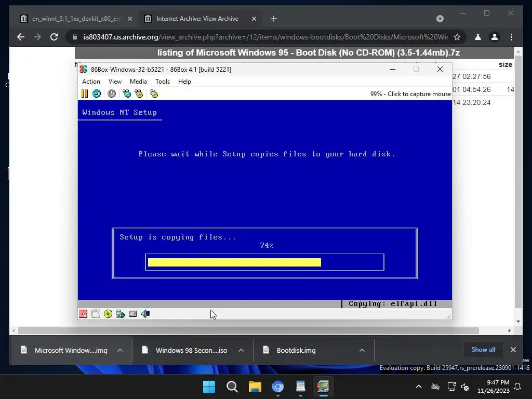Open File Explorer from the taskbar
The image size is (532, 399).
(255, 387)
